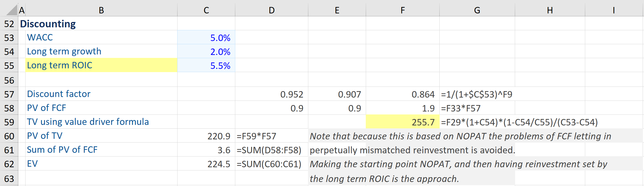644x186 pixels.
Task: Select the discount factor 0.864 cell
Action: (x=402, y=94)
